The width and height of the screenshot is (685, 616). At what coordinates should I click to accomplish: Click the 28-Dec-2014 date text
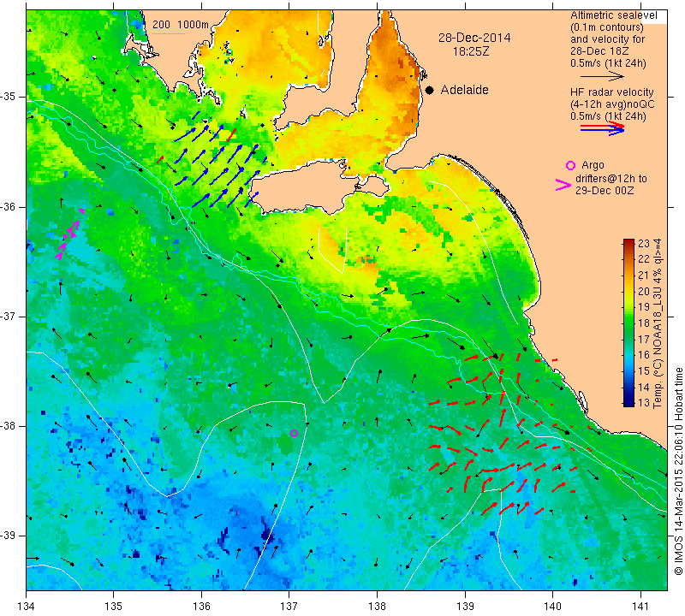474,38
